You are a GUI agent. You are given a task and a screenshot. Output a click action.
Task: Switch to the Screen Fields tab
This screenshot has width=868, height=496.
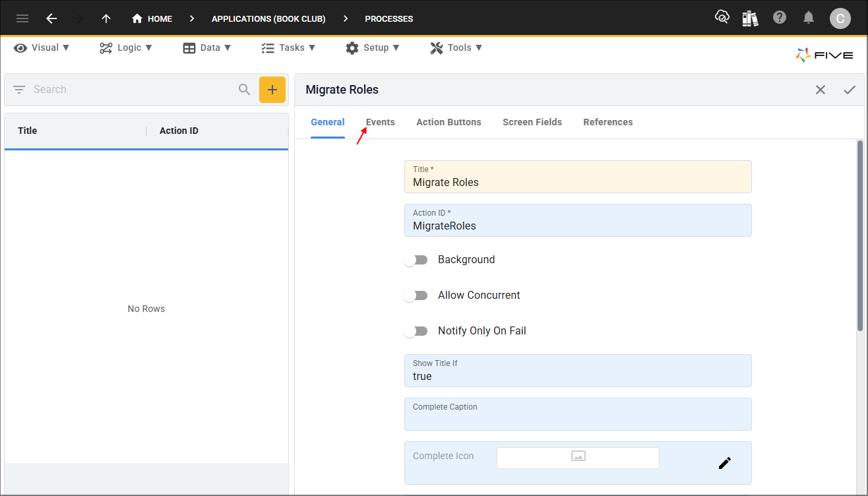[x=532, y=122]
